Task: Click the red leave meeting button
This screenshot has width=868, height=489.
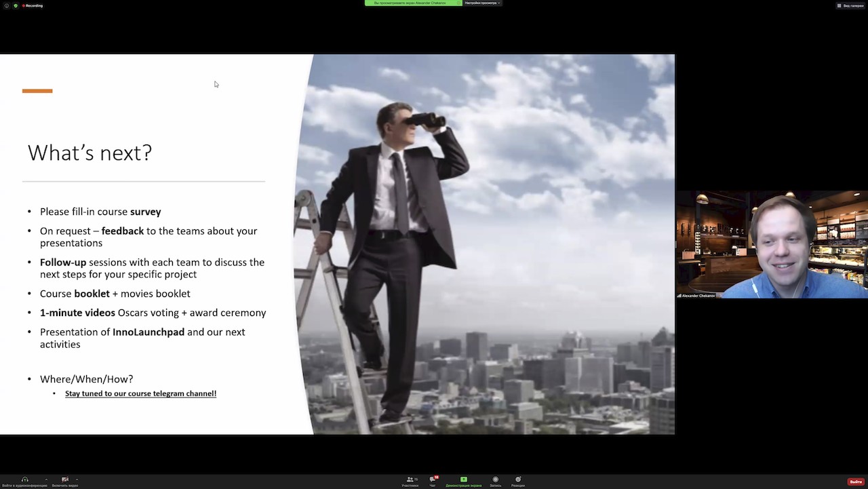Action: pyautogui.click(x=856, y=482)
